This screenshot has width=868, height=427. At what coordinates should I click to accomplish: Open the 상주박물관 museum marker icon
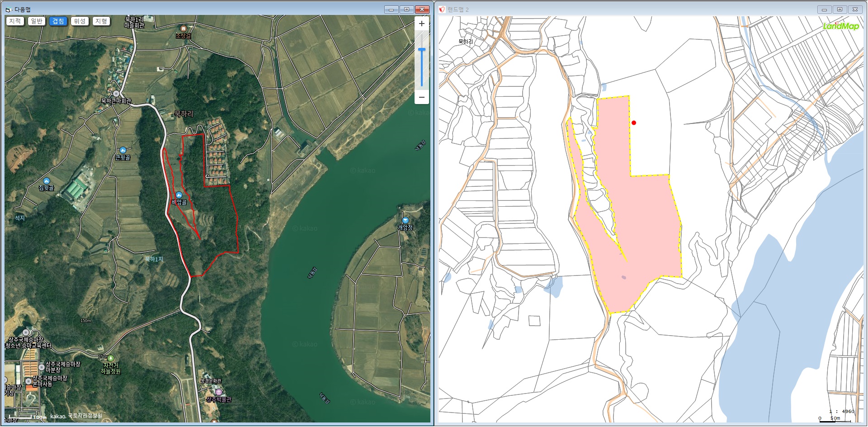tap(219, 392)
